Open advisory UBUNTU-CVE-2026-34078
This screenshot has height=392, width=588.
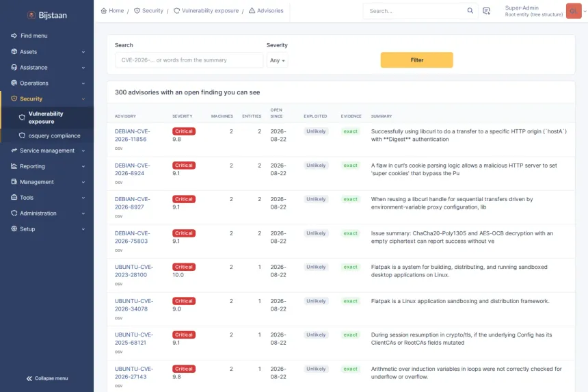[x=134, y=305]
